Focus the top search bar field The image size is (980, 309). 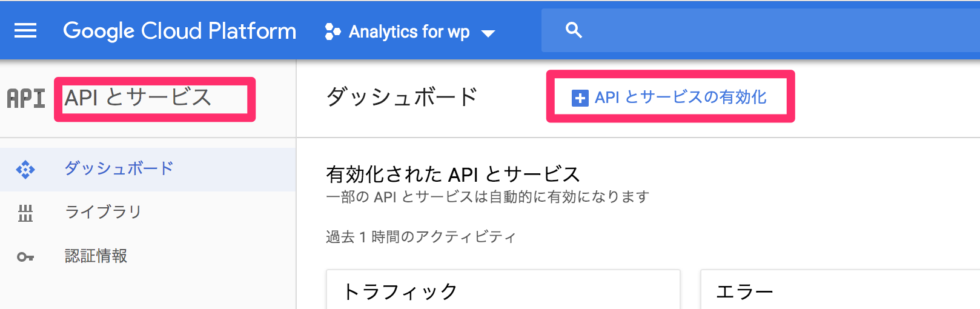point(761,30)
